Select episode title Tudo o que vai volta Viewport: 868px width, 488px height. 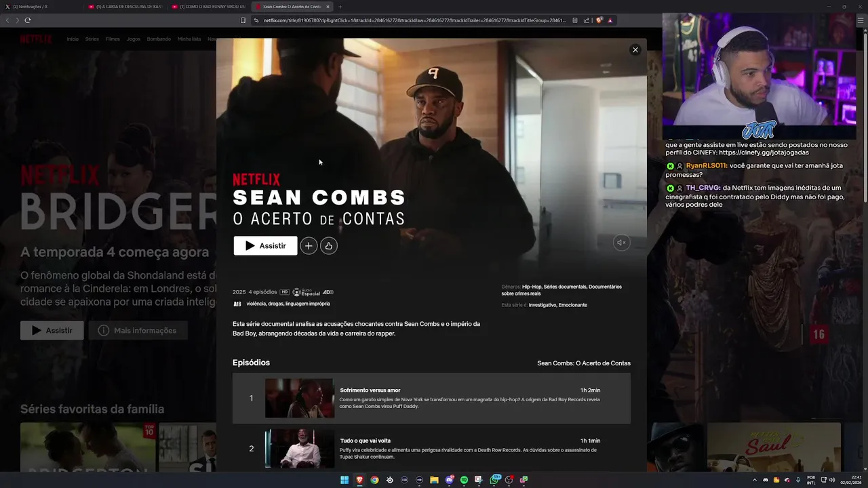(x=365, y=441)
